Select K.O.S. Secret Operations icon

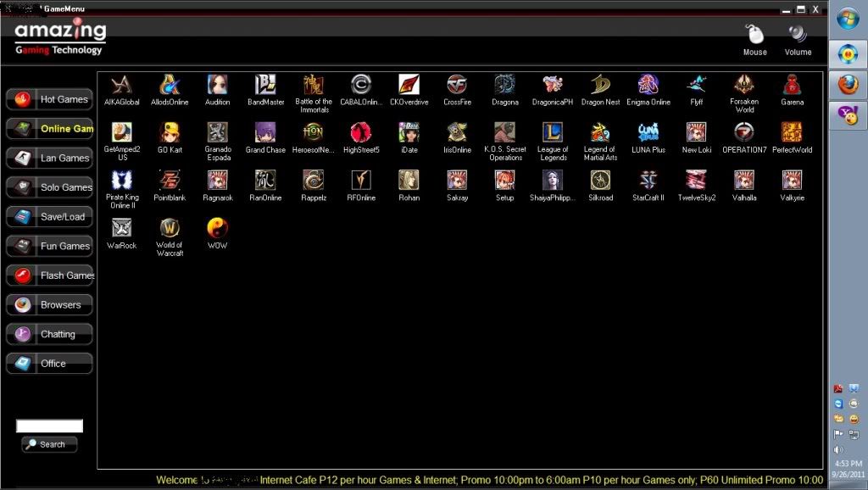click(x=505, y=133)
